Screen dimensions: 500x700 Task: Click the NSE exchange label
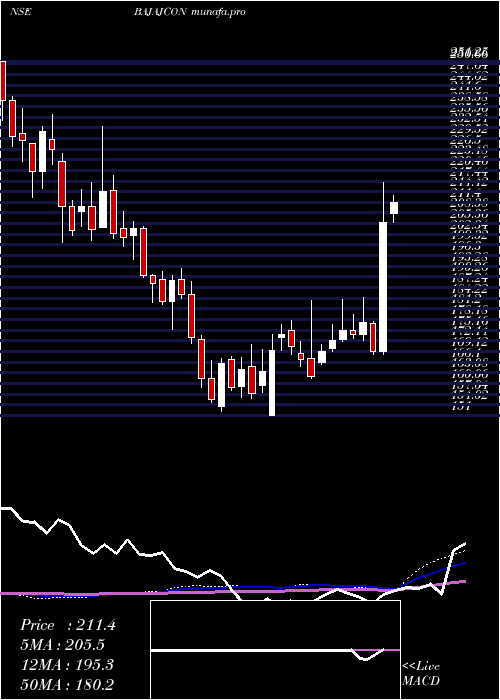(x=21, y=12)
